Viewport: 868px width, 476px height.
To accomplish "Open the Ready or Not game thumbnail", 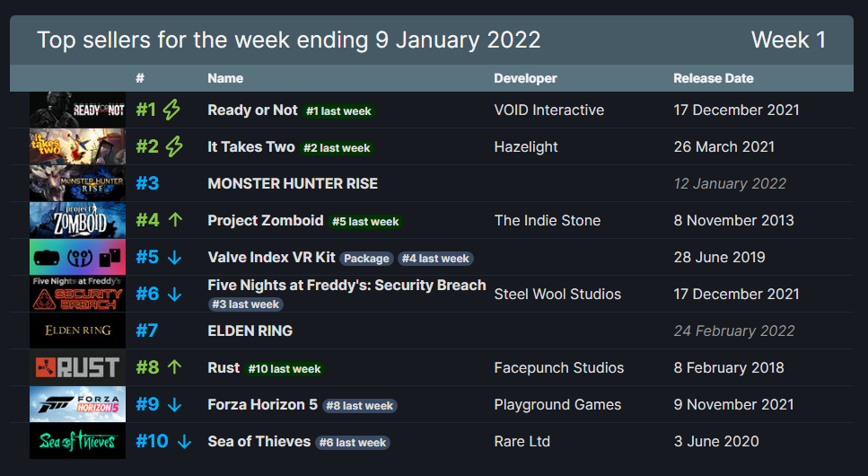I will 77,110.
